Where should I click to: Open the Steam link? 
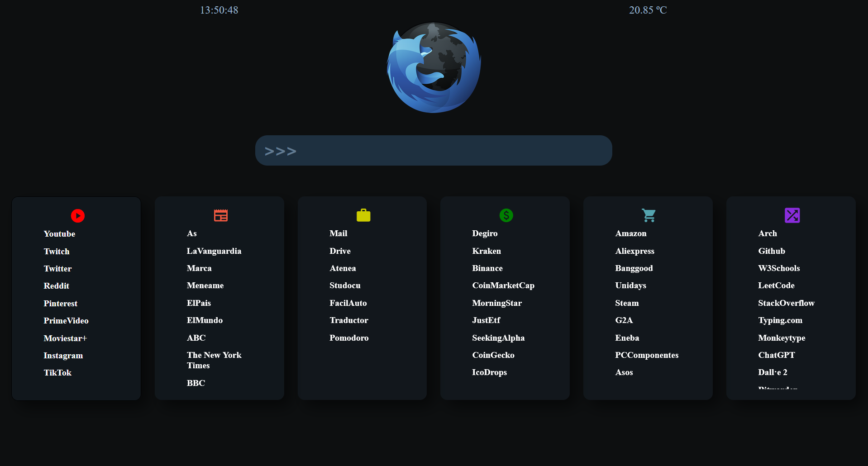pyautogui.click(x=627, y=303)
